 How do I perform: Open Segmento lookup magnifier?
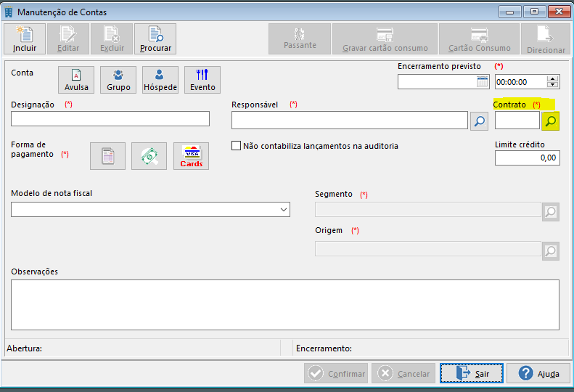pyautogui.click(x=551, y=212)
